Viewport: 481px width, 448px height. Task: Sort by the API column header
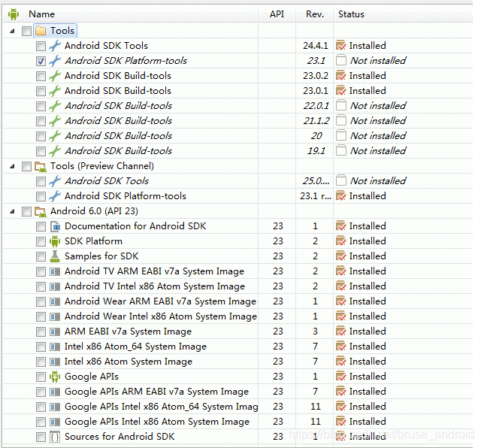(x=277, y=14)
